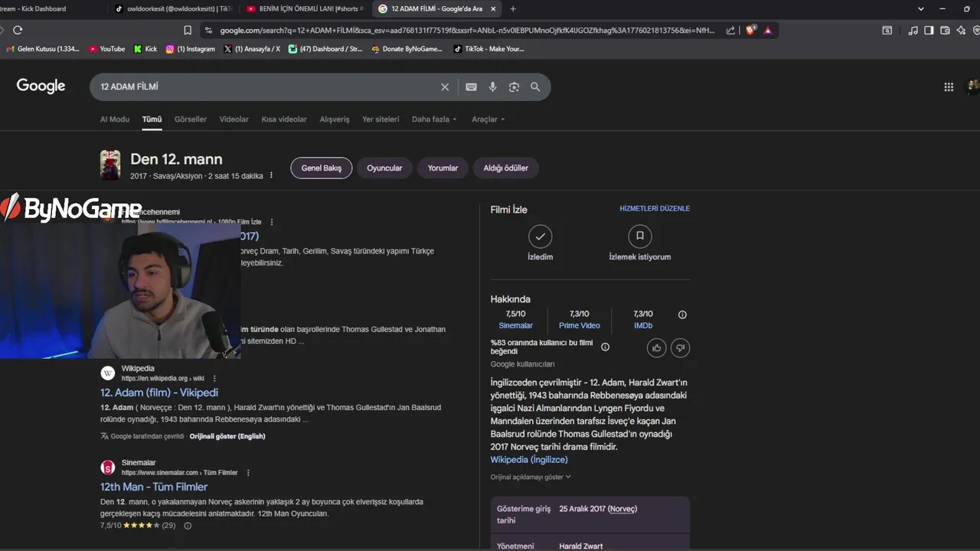Open three-dot menu on Wikipedia result
Viewport: 980px width, 551px height.
[214, 378]
